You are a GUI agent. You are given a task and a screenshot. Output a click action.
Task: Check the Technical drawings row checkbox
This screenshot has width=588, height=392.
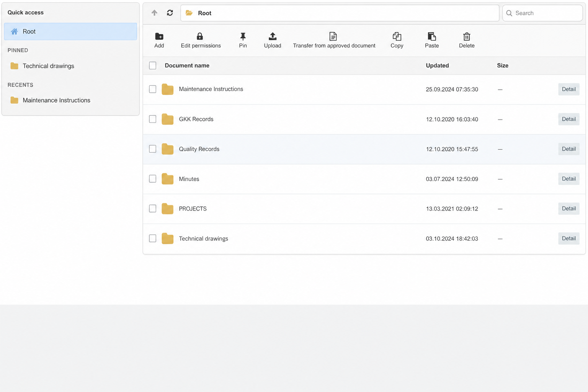pos(153,238)
